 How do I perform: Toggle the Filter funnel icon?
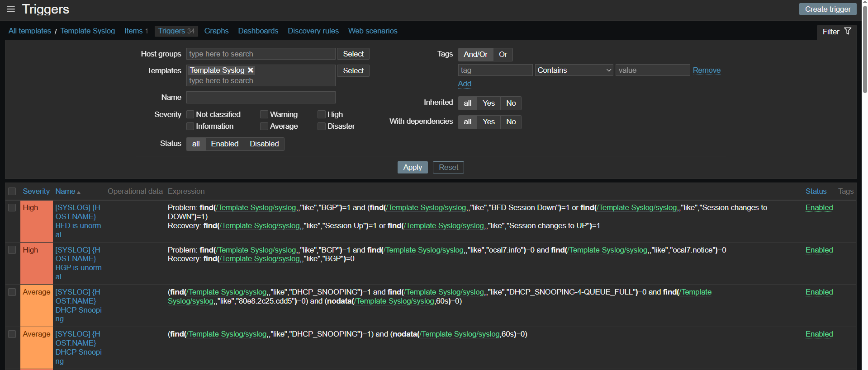point(848,31)
